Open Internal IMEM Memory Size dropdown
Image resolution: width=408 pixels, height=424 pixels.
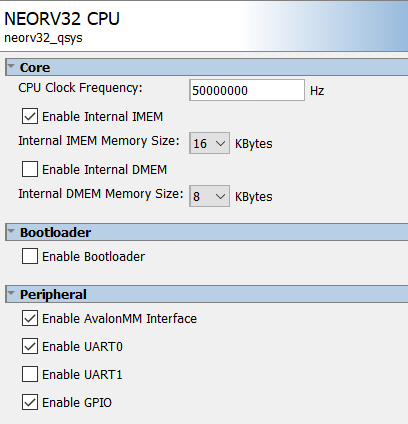point(209,143)
